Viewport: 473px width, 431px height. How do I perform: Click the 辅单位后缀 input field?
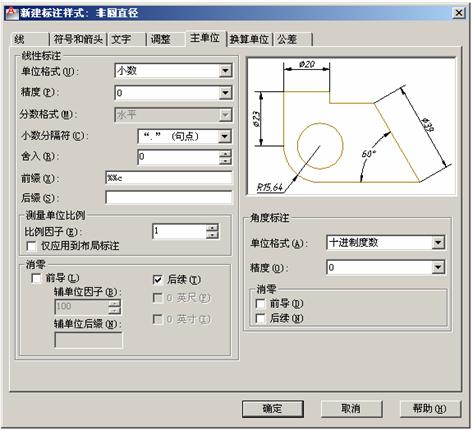[x=88, y=340]
